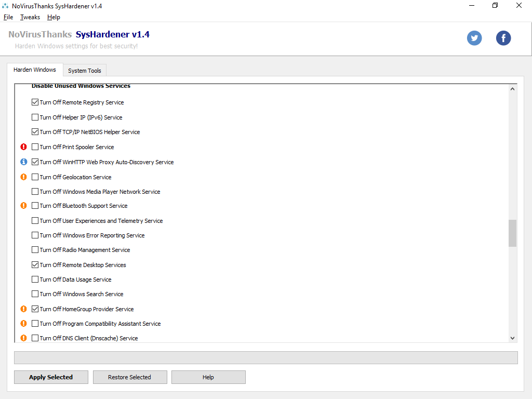Check Turn Off Windows Media Player Network Service
532x399 pixels.
click(35, 191)
